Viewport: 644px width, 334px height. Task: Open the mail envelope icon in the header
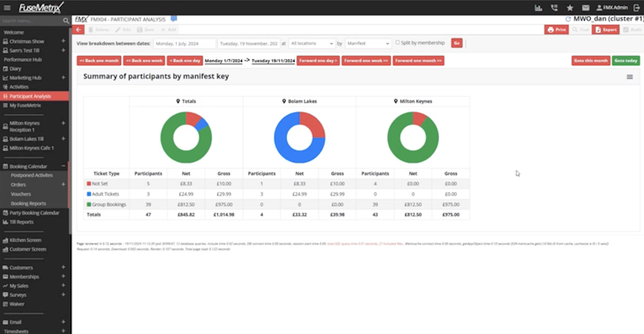pos(586,8)
